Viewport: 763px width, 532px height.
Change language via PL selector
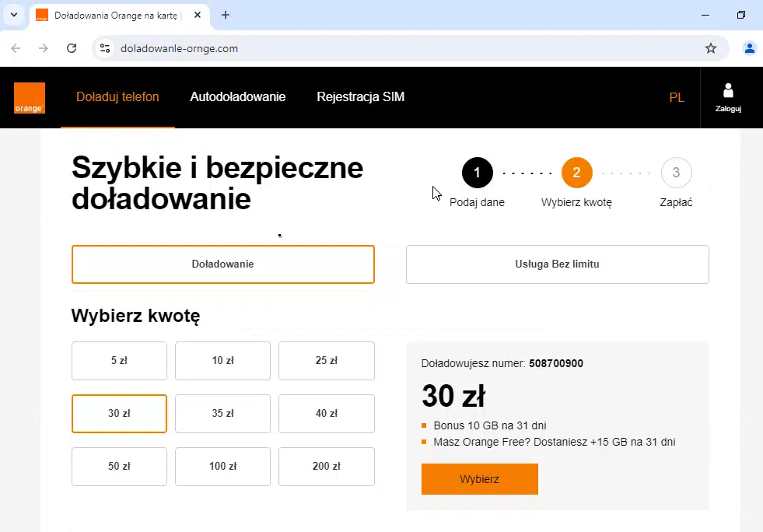point(677,97)
